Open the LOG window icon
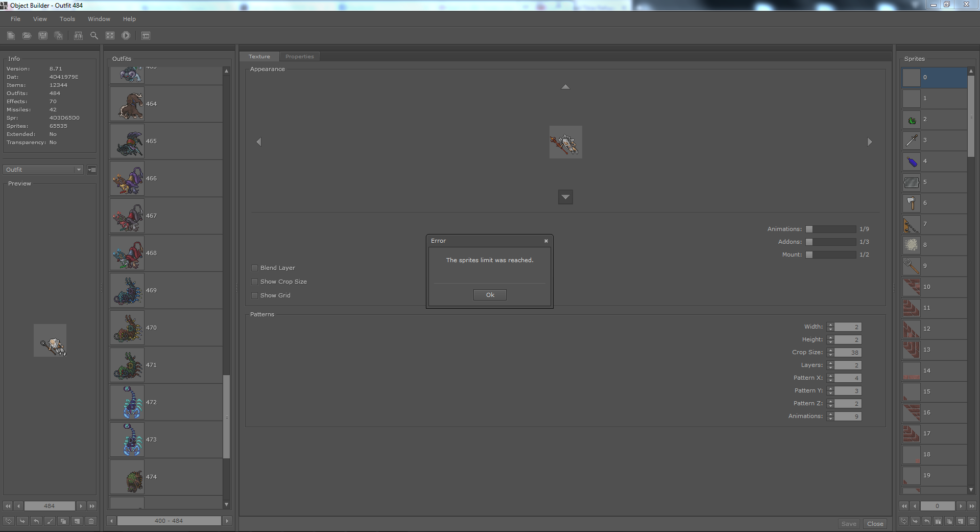This screenshot has height=532, width=980. pos(146,35)
